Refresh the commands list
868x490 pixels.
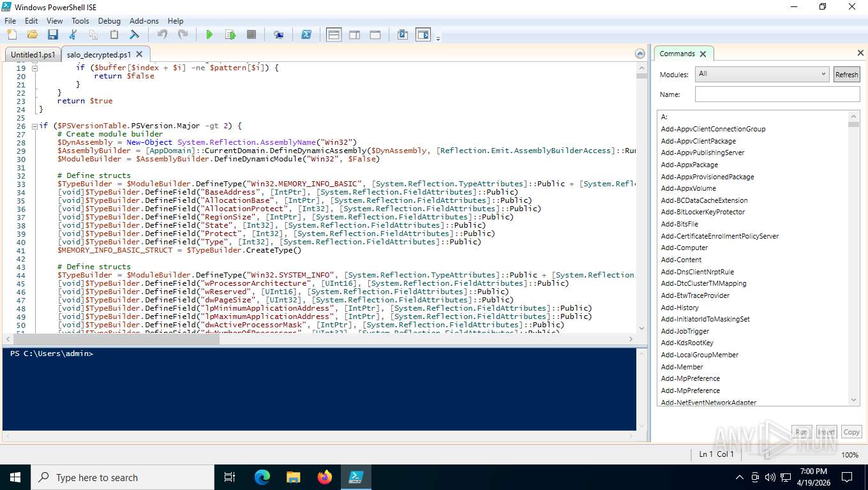[x=846, y=75]
